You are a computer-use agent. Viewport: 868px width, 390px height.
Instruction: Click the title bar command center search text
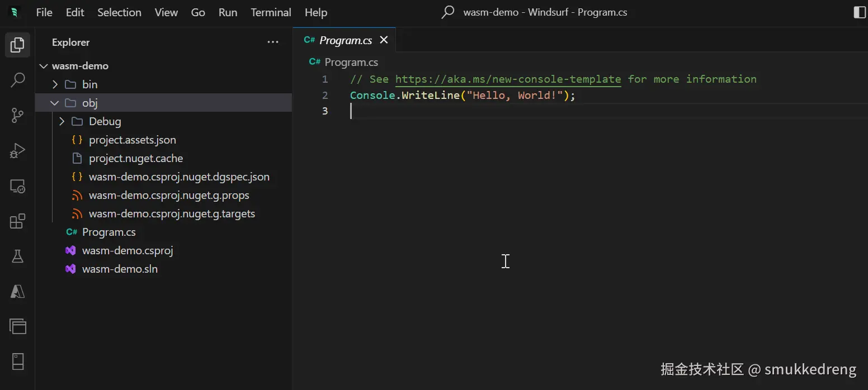coord(545,12)
